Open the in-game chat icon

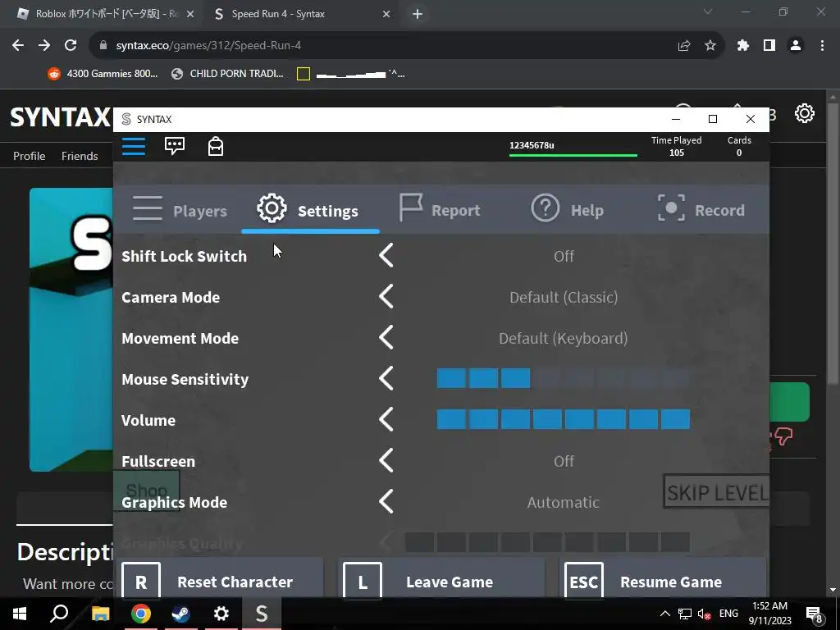(175, 146)
